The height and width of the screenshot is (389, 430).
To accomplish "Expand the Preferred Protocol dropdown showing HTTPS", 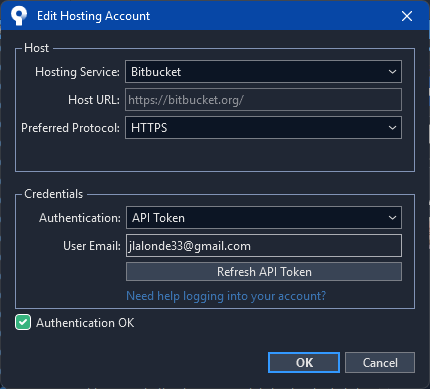I will tap(263, 128).
